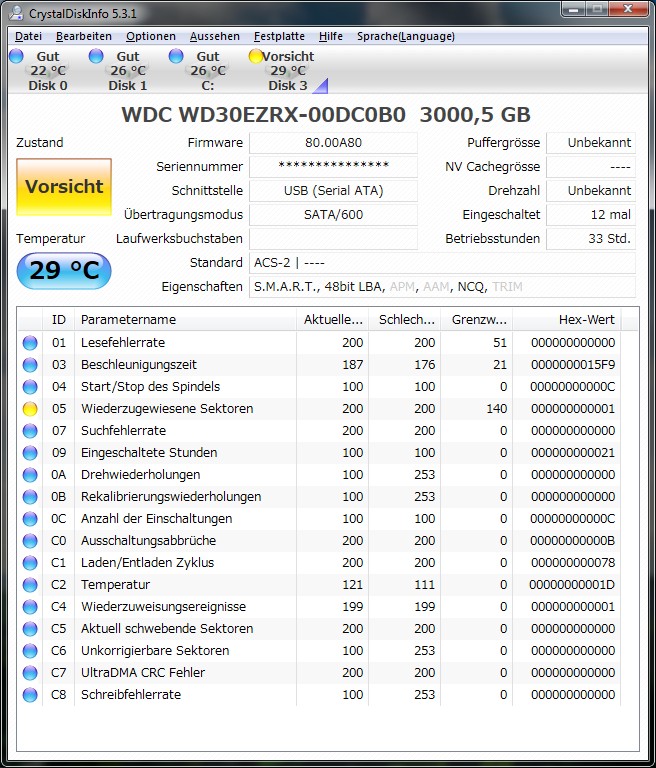Select the Lesefehlerrate parameter name
Screen dimensions: 656x768
click(x=123, y=342)
